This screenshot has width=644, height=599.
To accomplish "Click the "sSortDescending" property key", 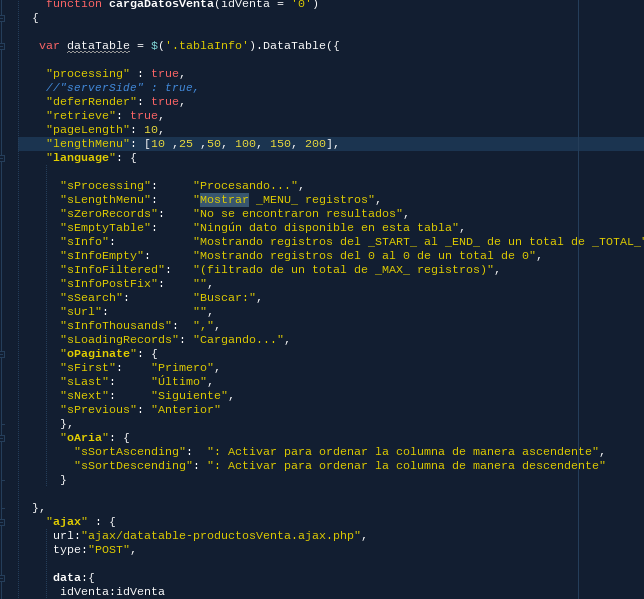I will [132, 466].
